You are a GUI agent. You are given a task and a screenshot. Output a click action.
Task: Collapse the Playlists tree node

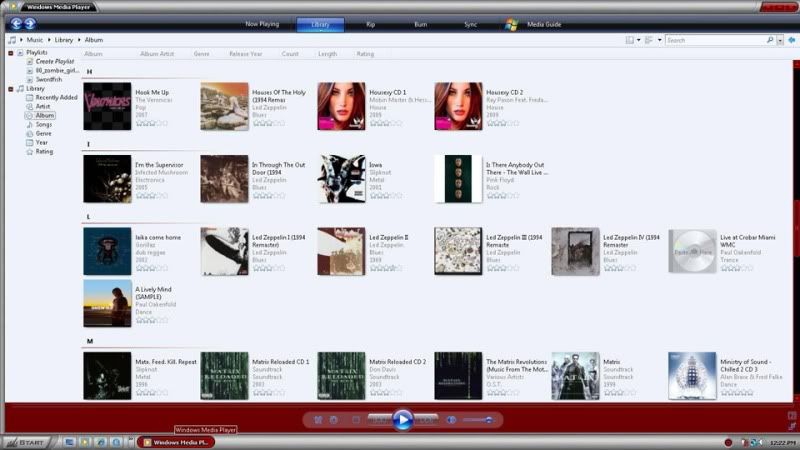[x=11, y=53]
